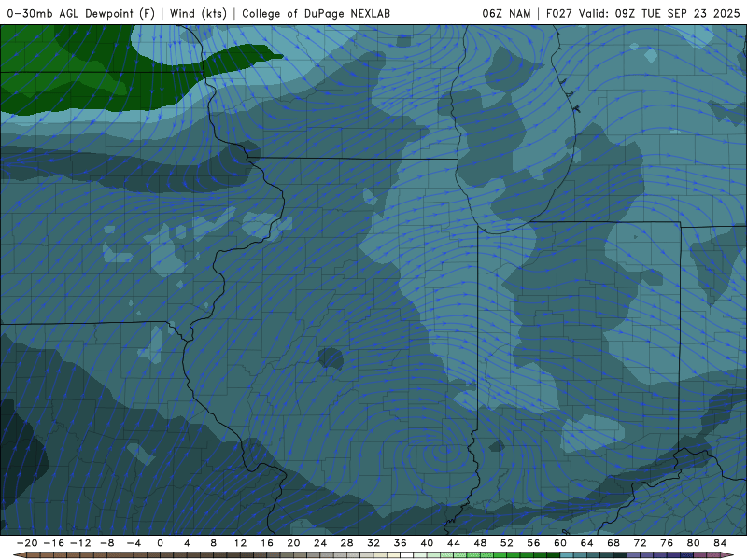Click the "44" label on the color scale
This screenshot has height=560, width=747.
click(x=454, y=543)
